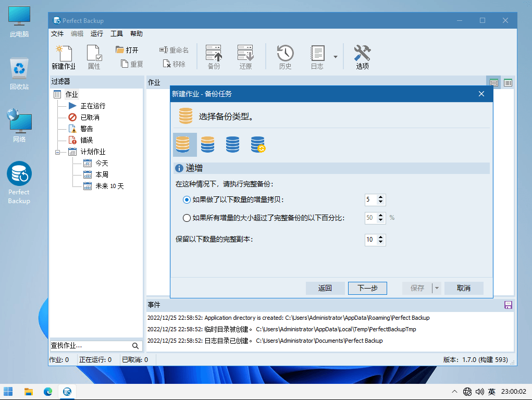Click the 下一步 next button
The width and height of the screenshot is (532, 400).
pyautogui.click(x=367, y=288)
